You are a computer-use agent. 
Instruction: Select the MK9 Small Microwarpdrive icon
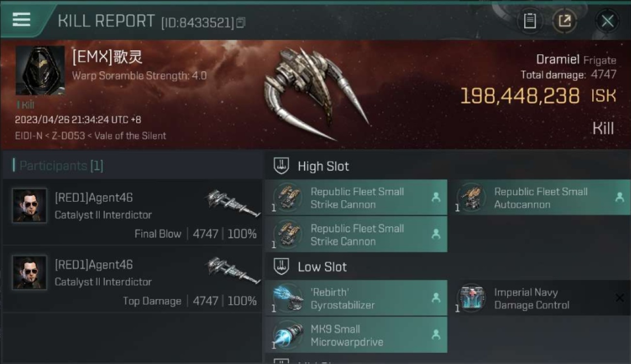click(x=288, y=335)
